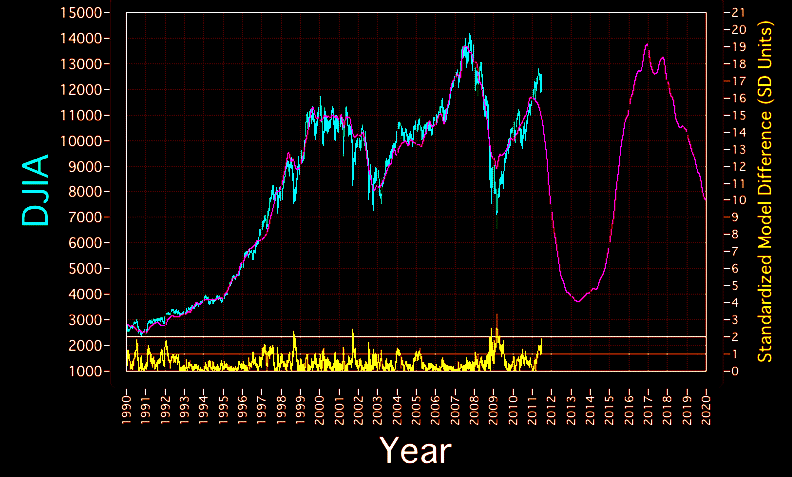Click the 7000 y-axis label
The width and height of the screenshot is (792, 477).
[85, 218]
